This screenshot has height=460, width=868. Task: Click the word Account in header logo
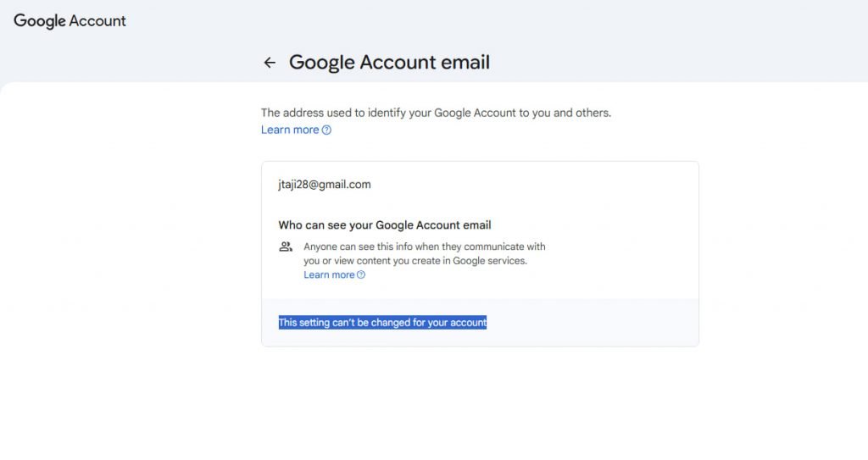(97, 21)
